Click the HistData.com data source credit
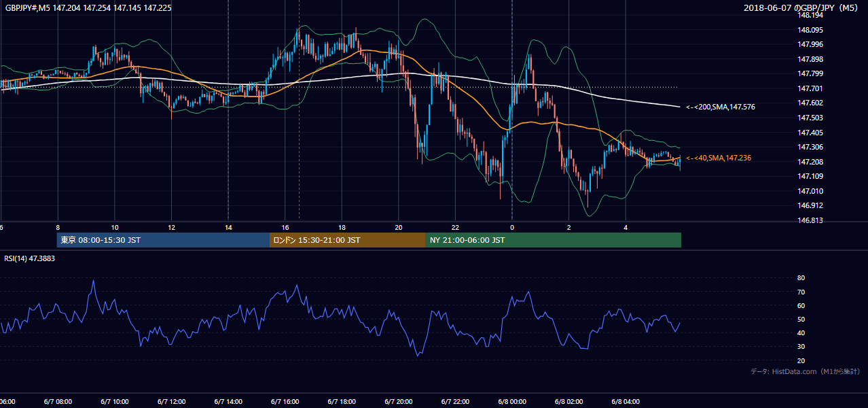 click(x=805, y=371)
